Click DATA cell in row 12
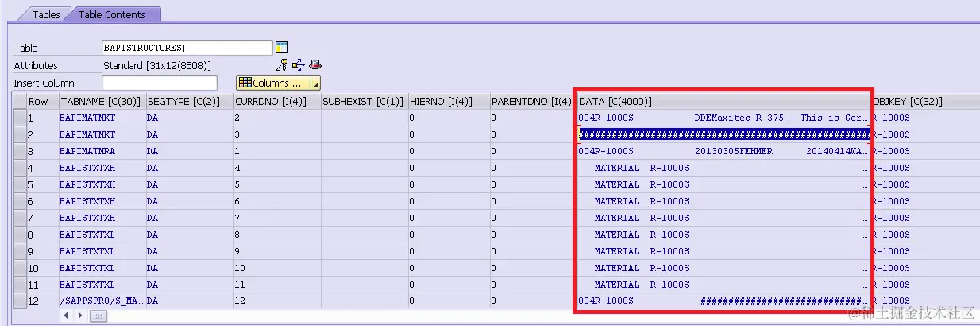 click(723, 301)
